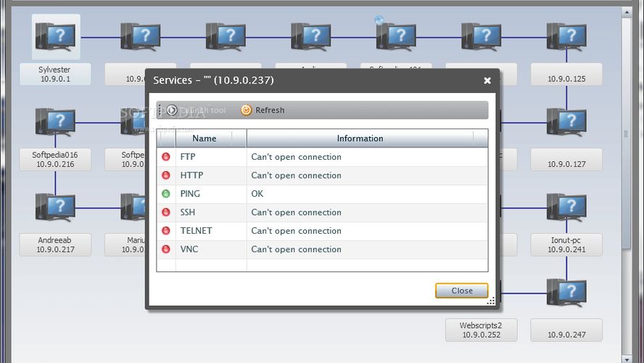Click the scrollbar up arrow
Viewport: 644px width, 363px height.
point(627,12)
